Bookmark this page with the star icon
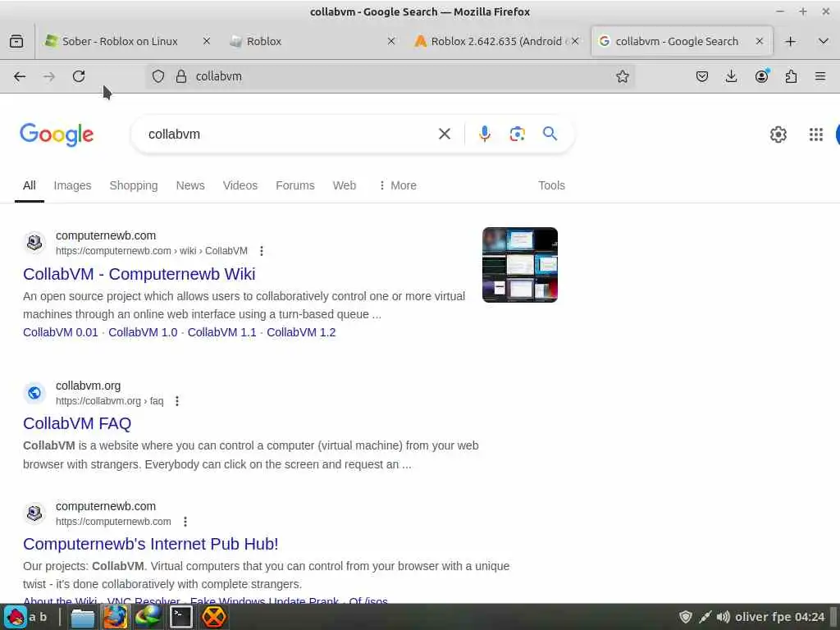840x630 pixels. coord(622,76)
